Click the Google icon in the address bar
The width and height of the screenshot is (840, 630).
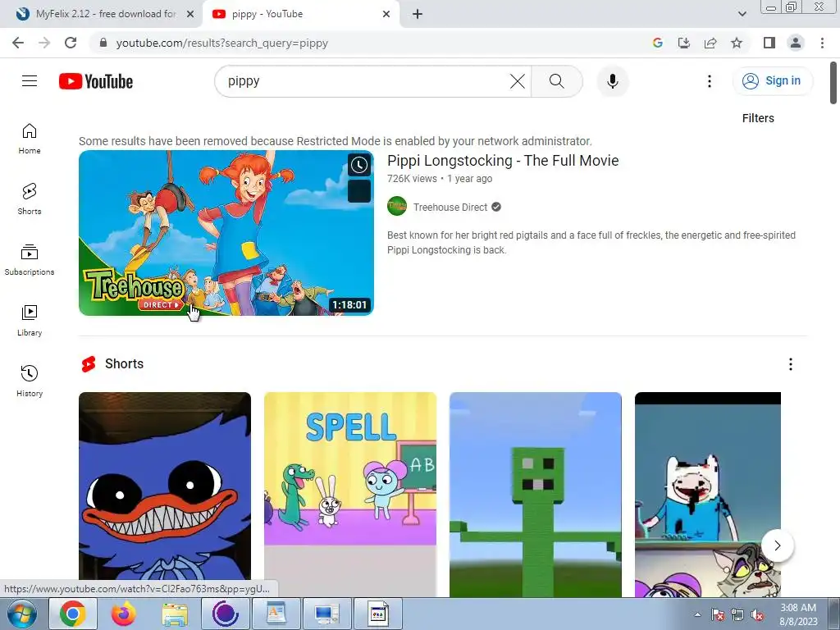pos(658,43)
